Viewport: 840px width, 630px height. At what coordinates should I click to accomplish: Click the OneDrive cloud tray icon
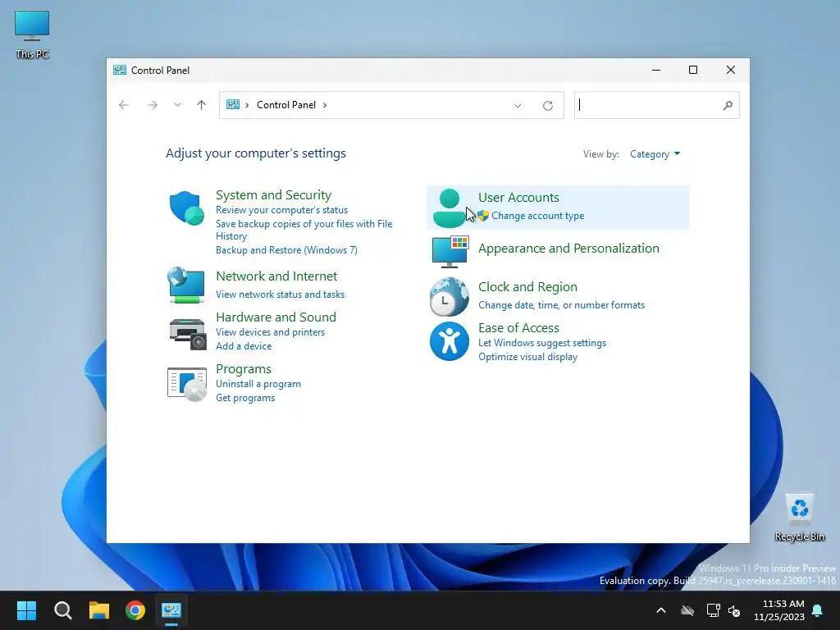click(x=687, y=610)
